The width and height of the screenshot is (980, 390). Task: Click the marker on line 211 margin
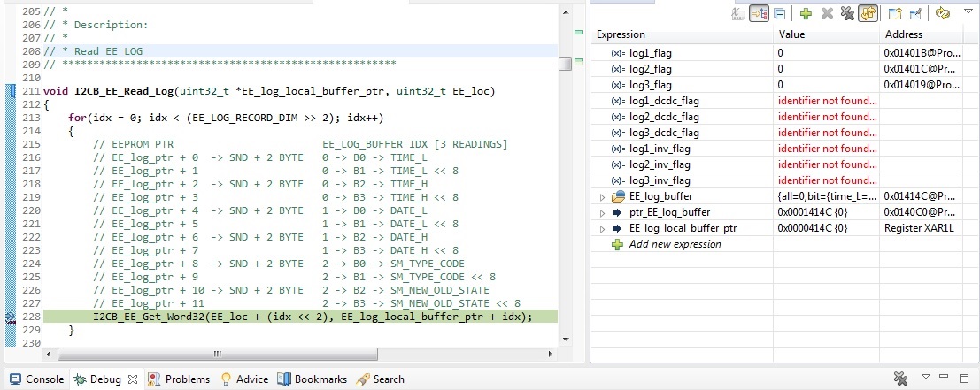coord(10,92)
